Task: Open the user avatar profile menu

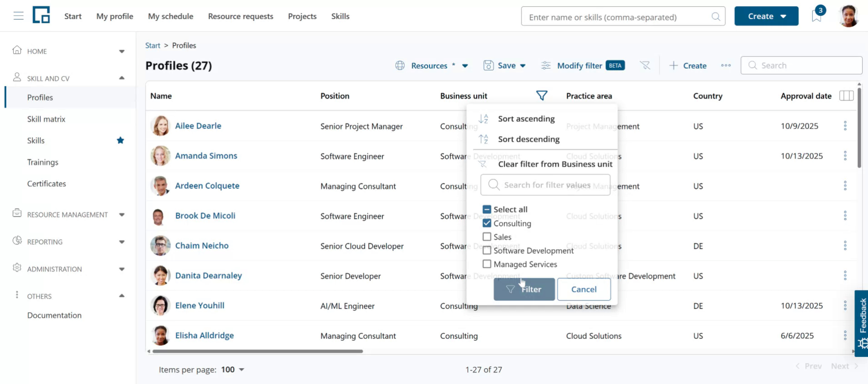Action: pyautogui.click(x=848, y=16)
